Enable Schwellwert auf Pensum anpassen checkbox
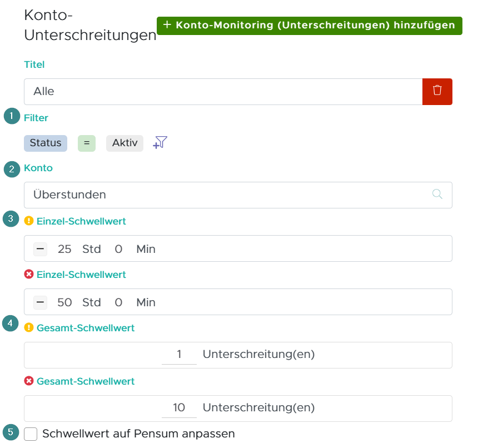 pos(31,434)
